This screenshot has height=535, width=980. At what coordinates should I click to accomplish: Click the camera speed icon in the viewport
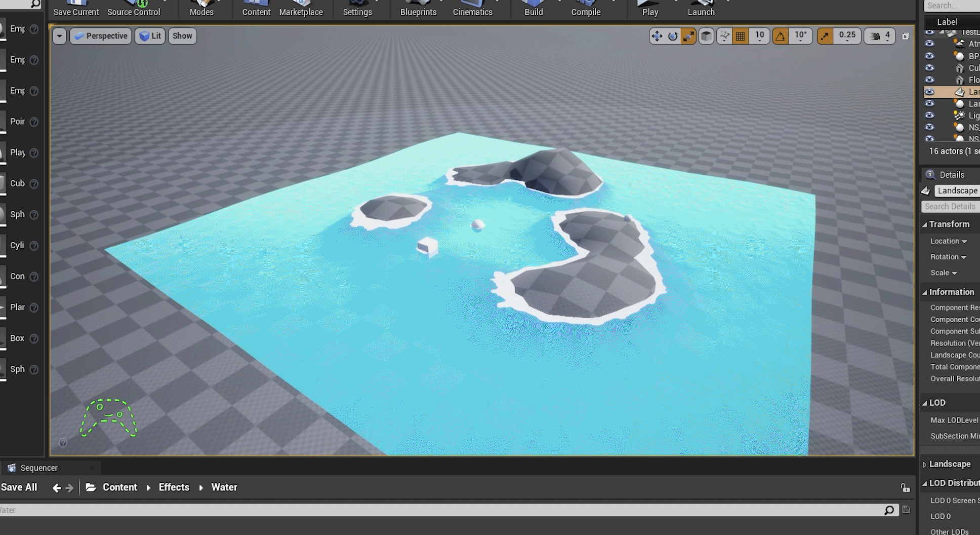click(x=875, y=35)
